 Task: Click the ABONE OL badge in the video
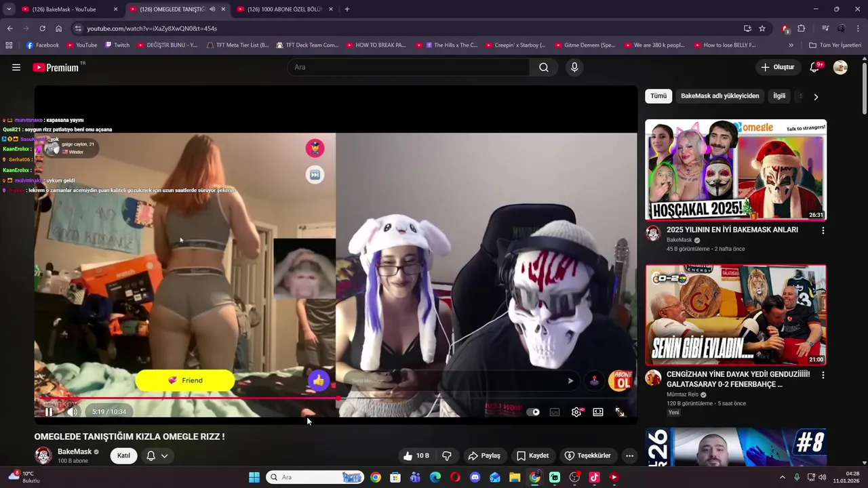tap(620, 380)
